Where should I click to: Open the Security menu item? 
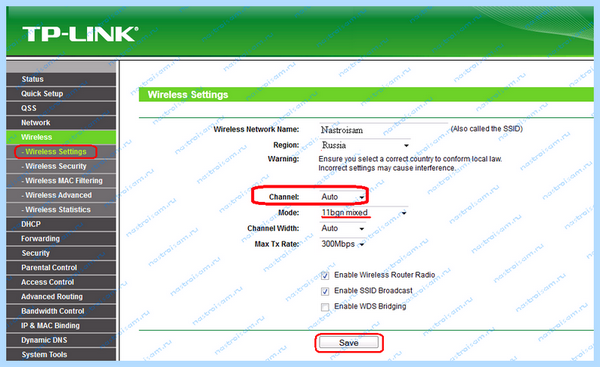[61, 253]
